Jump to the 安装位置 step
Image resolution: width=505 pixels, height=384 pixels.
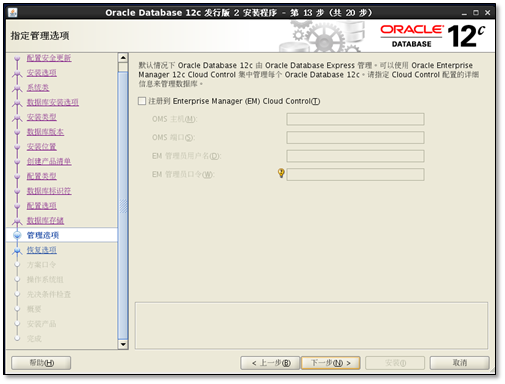42,146
